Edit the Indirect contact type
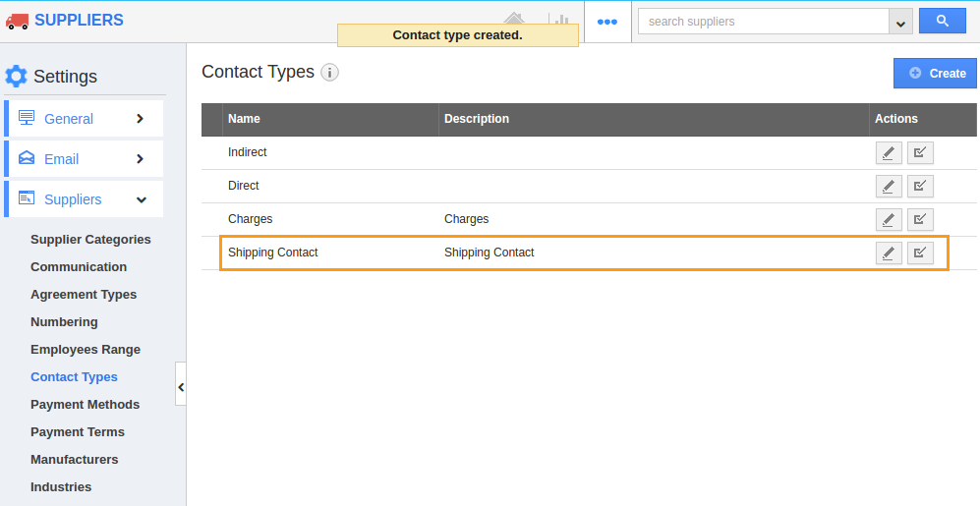This screenshot has height=506, width=980. click(x=889, y=152)
